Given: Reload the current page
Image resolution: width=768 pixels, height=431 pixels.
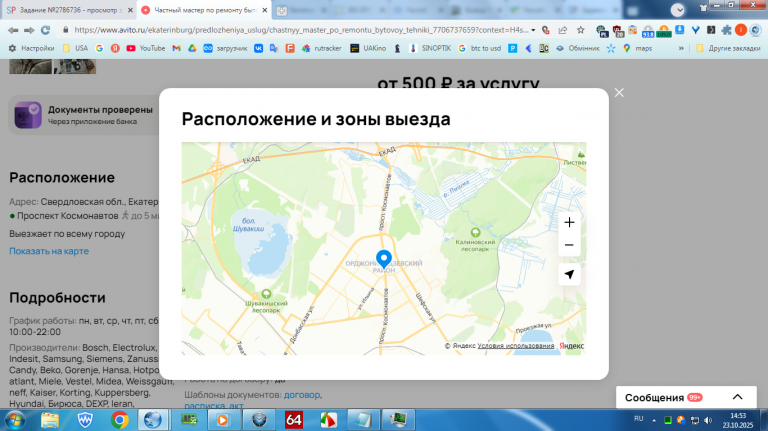Looking at the screenshot, I should click(x=45, y=30).
